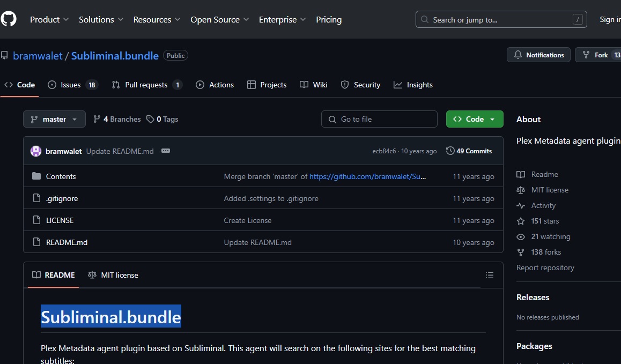Open the README outline list icon

(489, 274)
